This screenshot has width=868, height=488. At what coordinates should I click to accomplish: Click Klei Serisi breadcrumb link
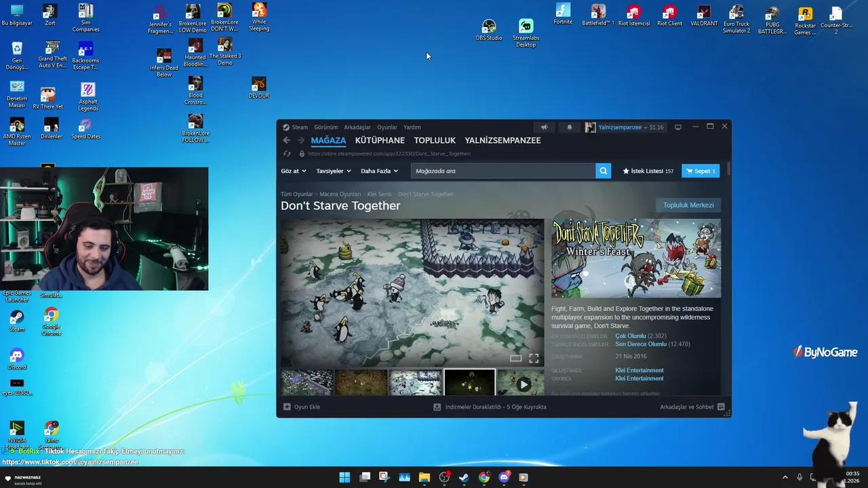[379, 195]
